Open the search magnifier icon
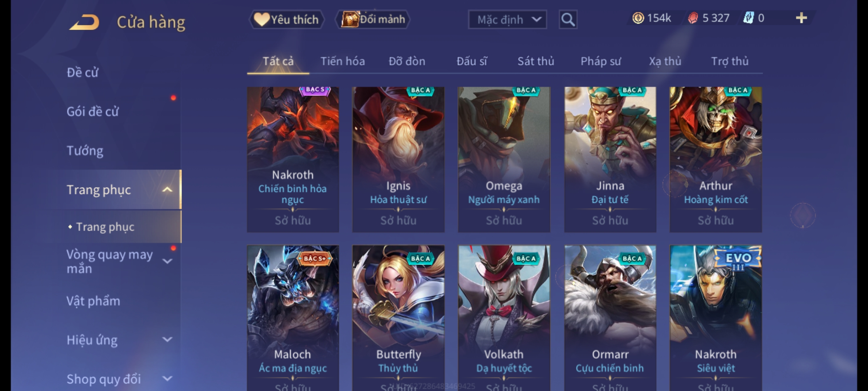 pyautogui.click(x=568, y=20)
